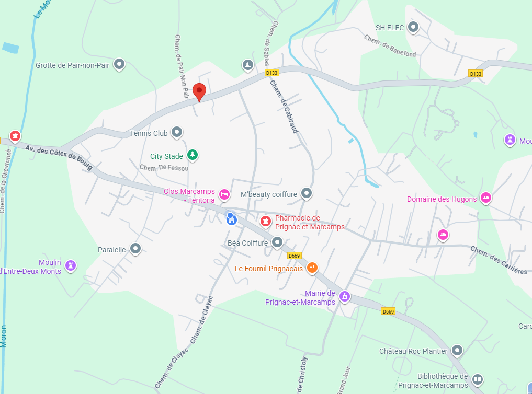Select the blue transit stop icon
This screenshot has width=532, height=394.
(231, 218)
